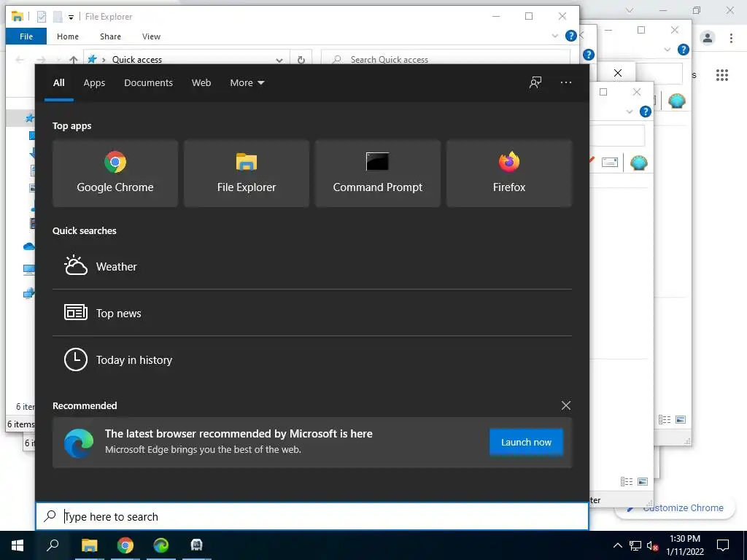Screen dimensions: 747x560
Task: Refresh the Quick access location
Action: [x=301, y=60]
